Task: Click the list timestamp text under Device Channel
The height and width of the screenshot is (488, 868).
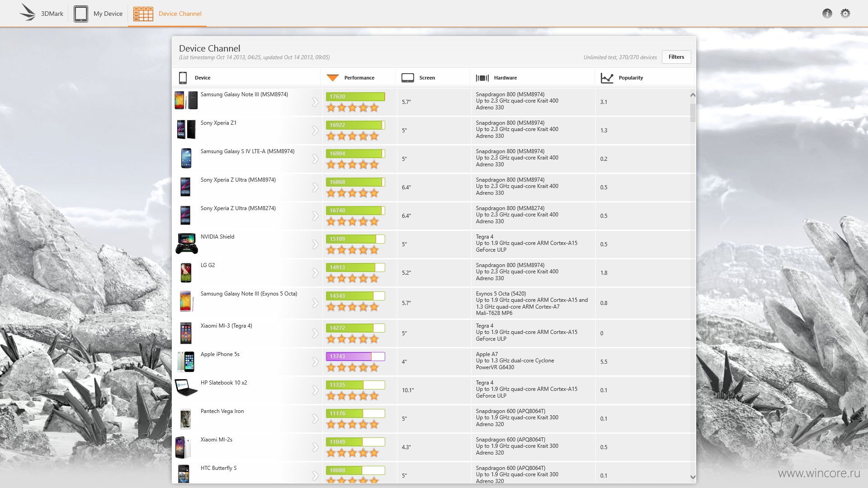Action: pyautogui.click(x=254, y=57)
